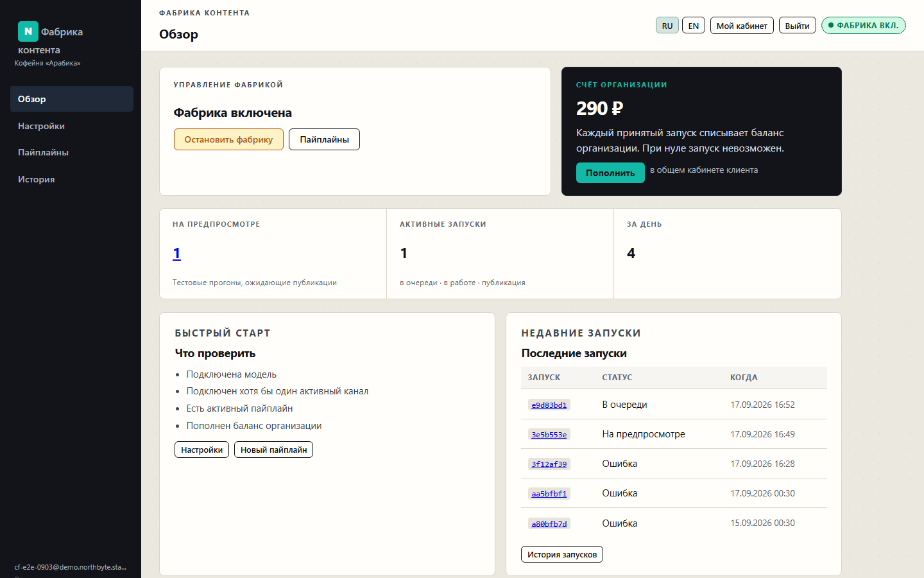Click the 17.09.2026 16:52 timestamp

tap(762, 405)
